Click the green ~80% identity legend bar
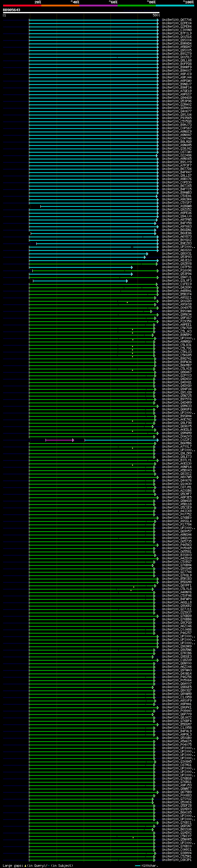The height and width of the screenshot is (868, 197). (137, 6)
